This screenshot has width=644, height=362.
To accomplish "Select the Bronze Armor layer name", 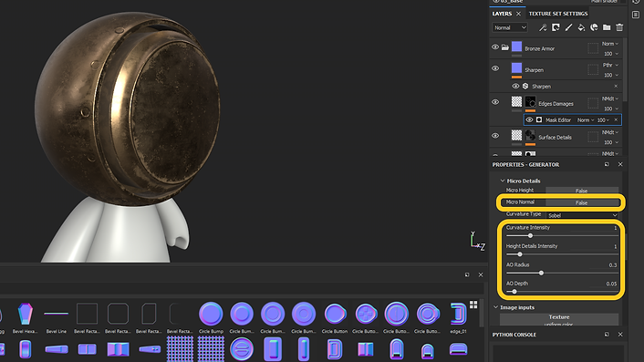I will point(539,48).
